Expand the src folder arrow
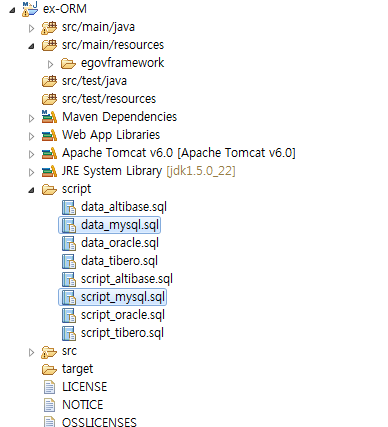This screenshot has height=427, width=388. 31,352
